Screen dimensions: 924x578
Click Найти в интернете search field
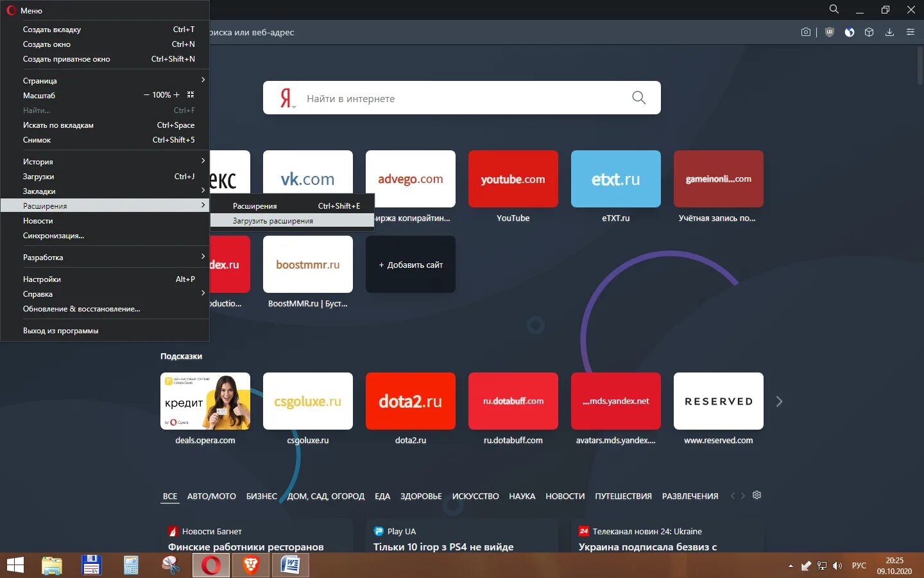click(462, 98)
